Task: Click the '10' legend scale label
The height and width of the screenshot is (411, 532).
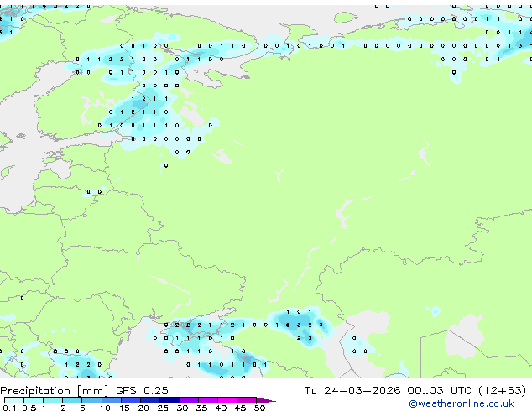Action: point(105,408)
